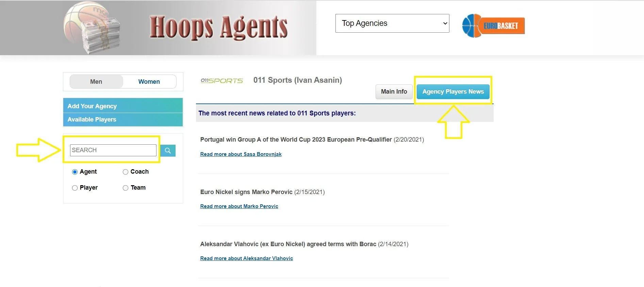
Task: Click the 011 Sports agency logo
Action: (222, 81)
